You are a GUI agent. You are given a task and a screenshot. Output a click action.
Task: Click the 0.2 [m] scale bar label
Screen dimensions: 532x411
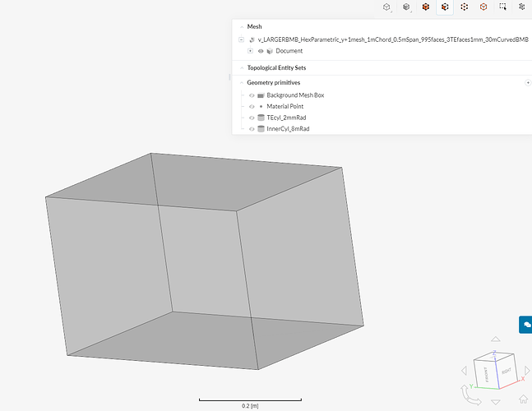pos(250,406)
